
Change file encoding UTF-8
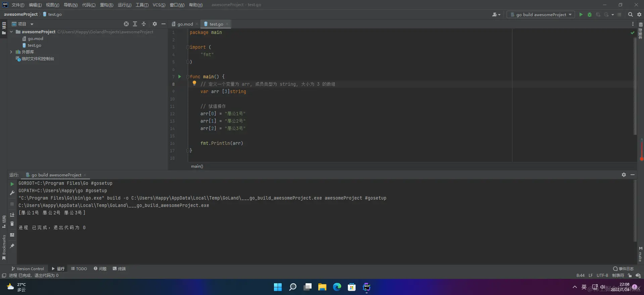(602, 275)
